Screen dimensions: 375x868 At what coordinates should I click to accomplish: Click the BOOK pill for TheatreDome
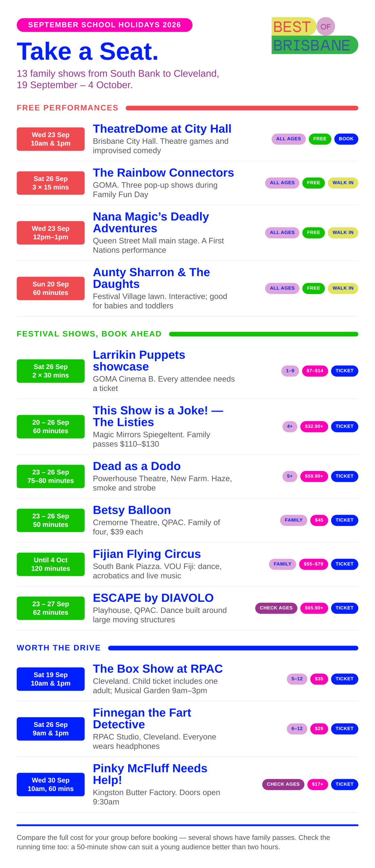point(346,139)
